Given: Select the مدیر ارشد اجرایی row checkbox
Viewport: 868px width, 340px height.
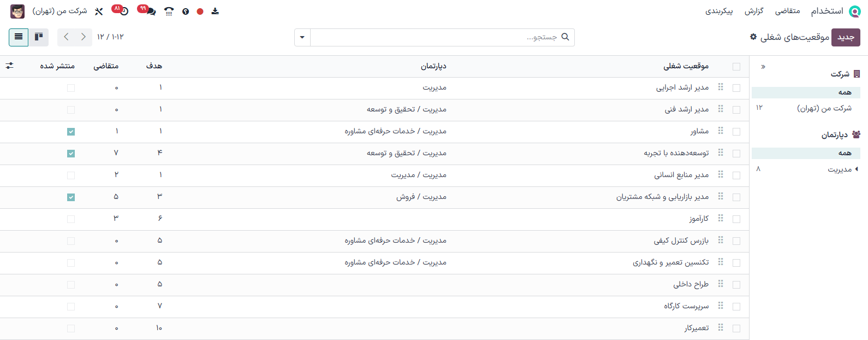Looking at the screenshot, I should (736, 88).
